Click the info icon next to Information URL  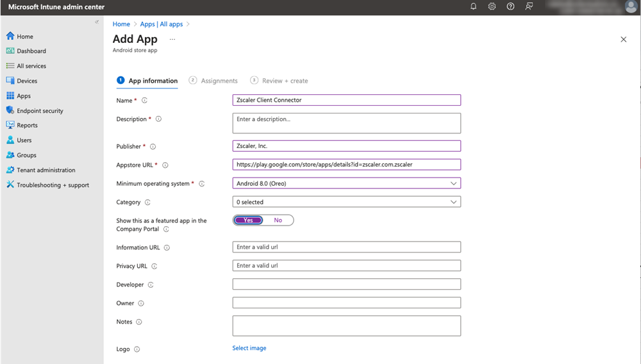coord(167,247)
